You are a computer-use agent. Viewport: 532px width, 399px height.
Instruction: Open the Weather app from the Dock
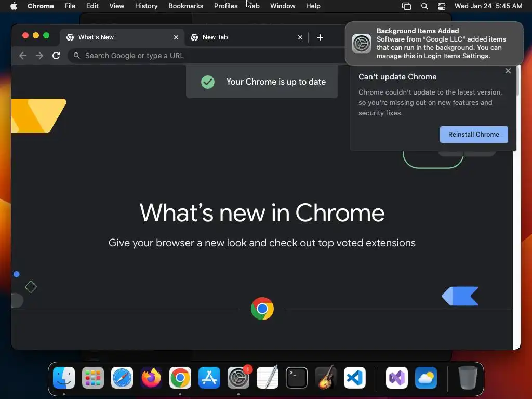[426, 378]
